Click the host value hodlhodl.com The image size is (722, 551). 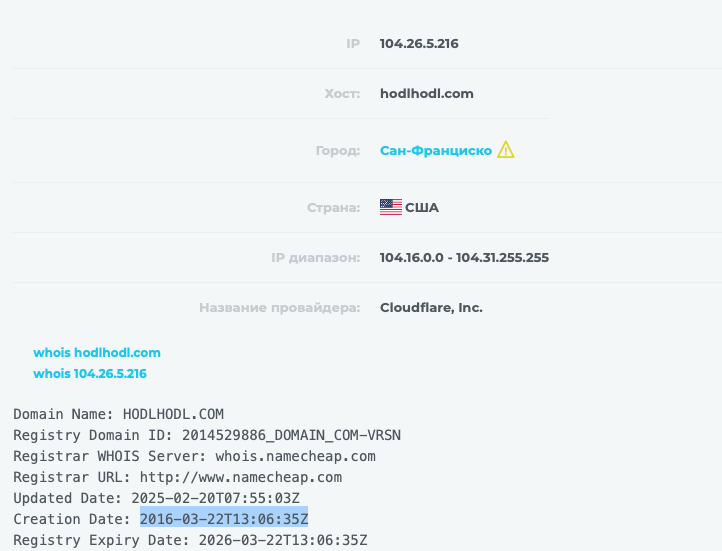click(x=427, y=94)
